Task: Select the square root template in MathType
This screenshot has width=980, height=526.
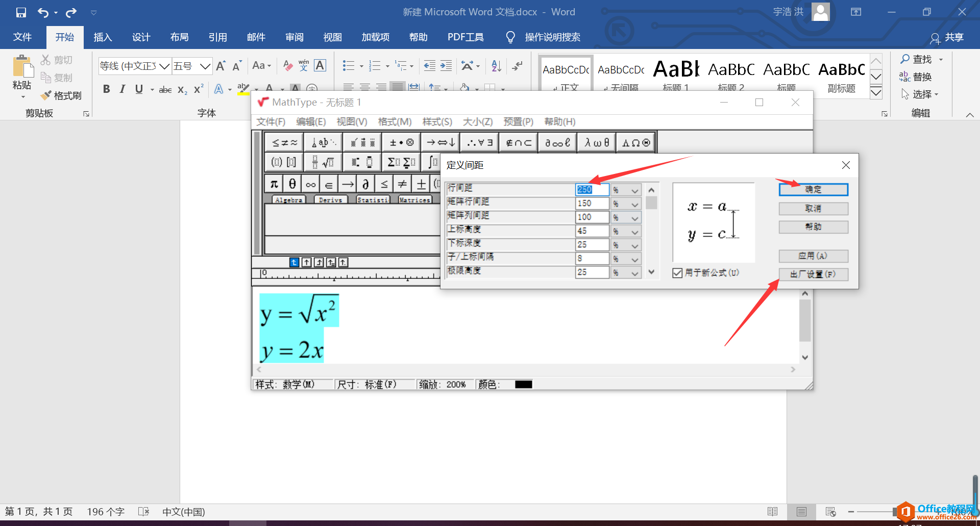Action: [x=329, y=162]
